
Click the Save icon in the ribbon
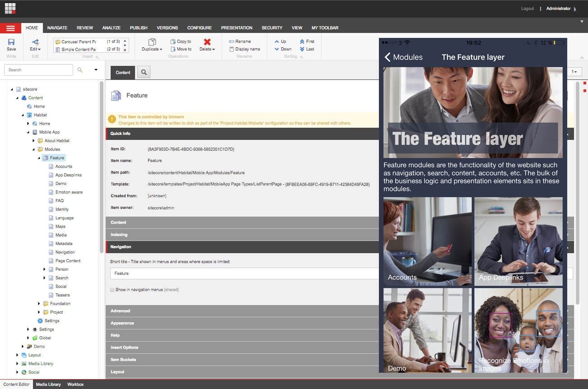pyautogui.click(x=11, y=42)
